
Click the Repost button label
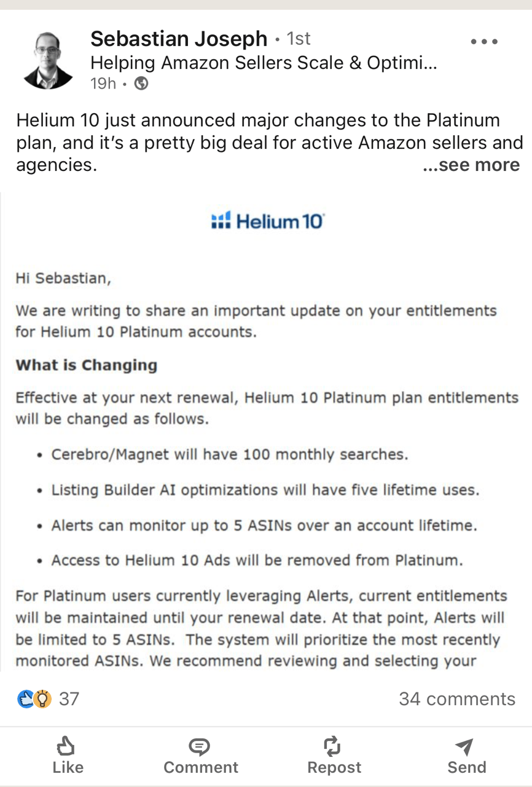click(334, 767)
